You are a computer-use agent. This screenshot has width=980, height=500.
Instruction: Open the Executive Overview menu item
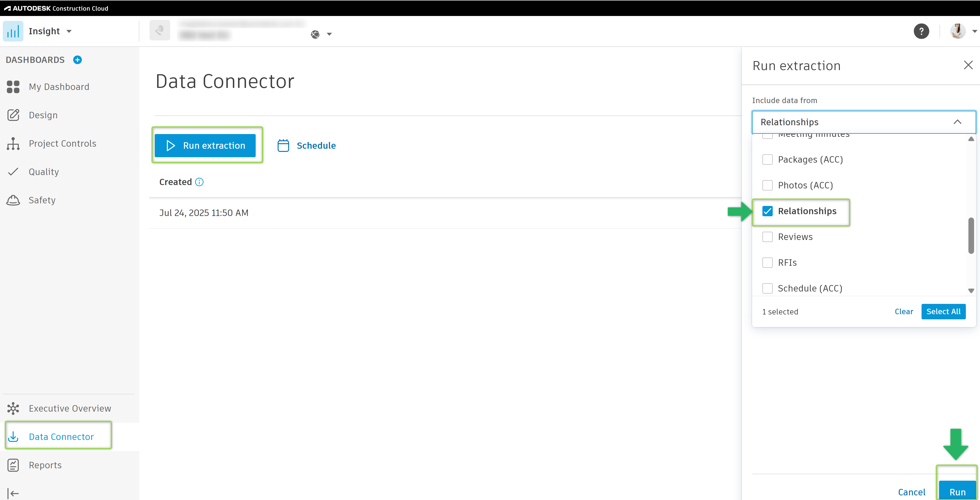coord(70,408)
